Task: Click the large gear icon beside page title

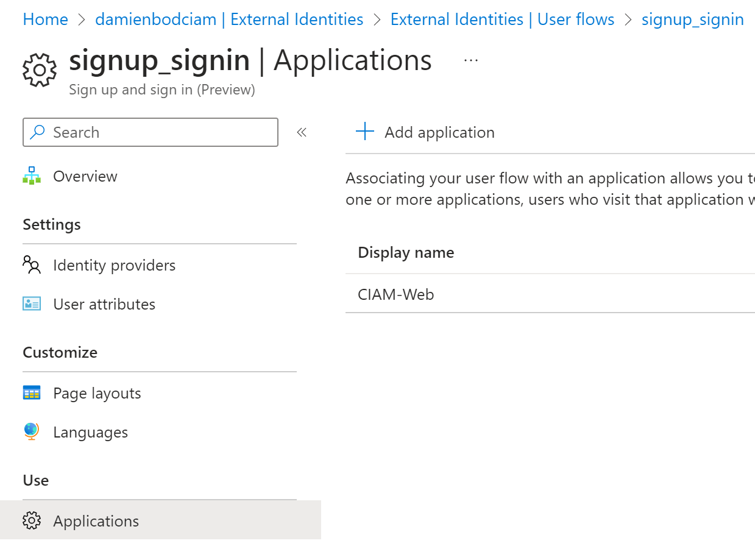Action: click(x=40, y=70)
